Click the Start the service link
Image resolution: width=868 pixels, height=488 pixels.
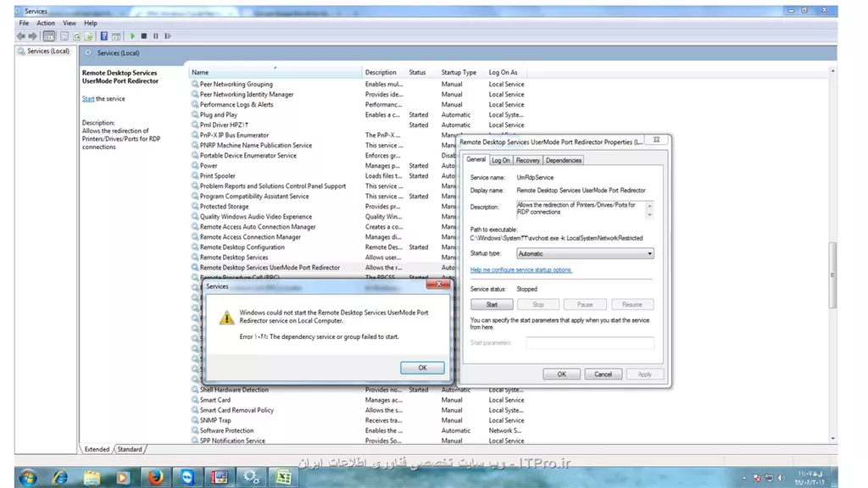click(x=88, y=98)
